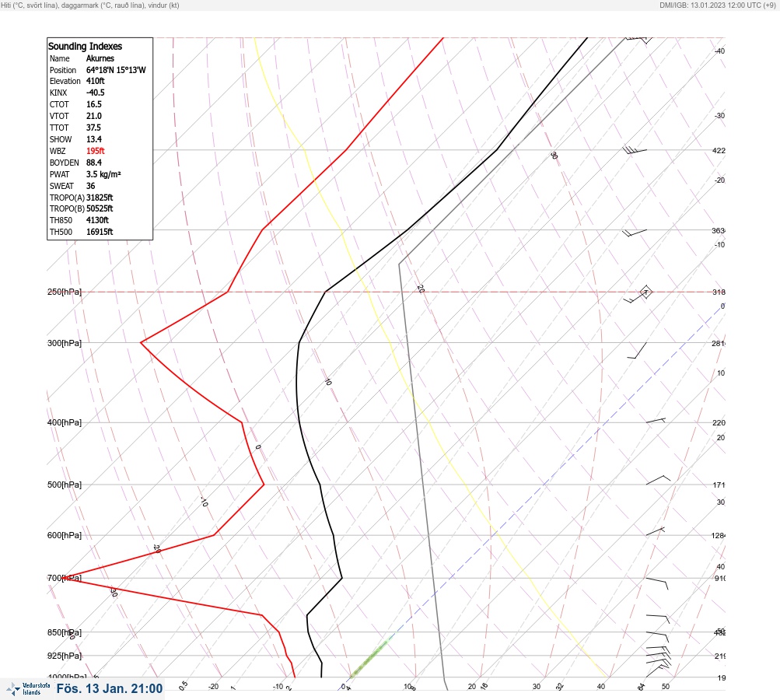Viewport: 780px width, 700px height.
Task: Click the BOYDEN value 88.4
Action: pyautogui.click(x=93, y=163)
